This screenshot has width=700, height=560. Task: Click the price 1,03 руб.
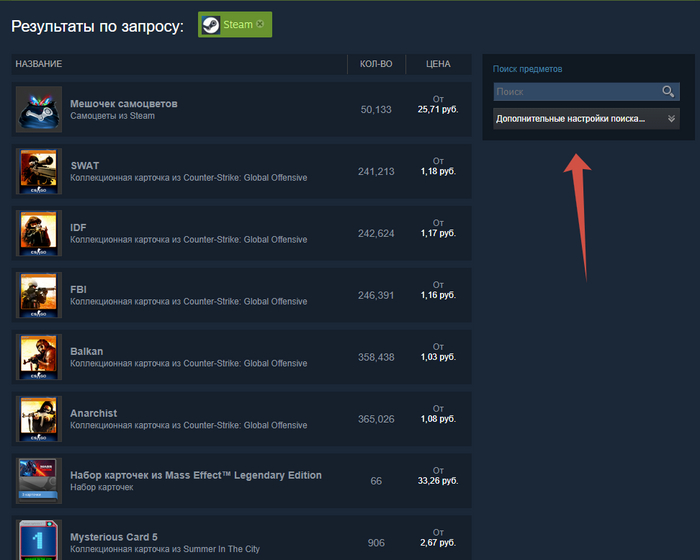click(438, 357)
